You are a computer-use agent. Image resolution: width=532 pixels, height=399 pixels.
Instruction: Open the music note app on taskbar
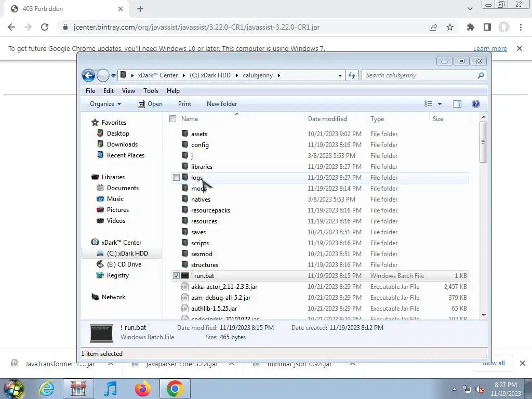[x=110, y=389]
